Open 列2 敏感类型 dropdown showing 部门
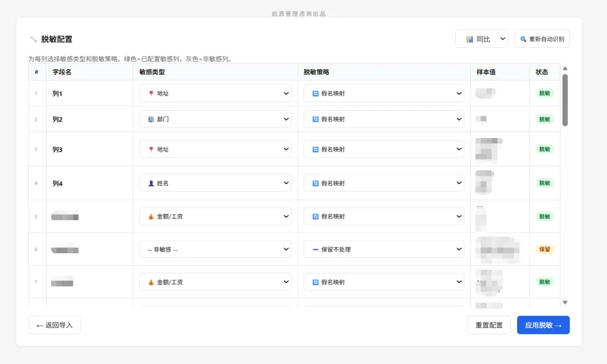 pyautogui.click(x=215, y=119)
